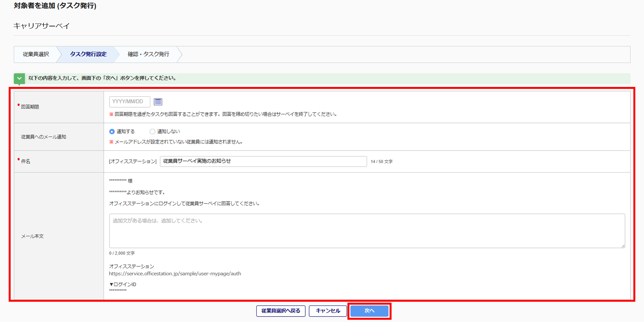
Task: Click the ▼ログインID heading in the mail body
Action: (123, 284)
